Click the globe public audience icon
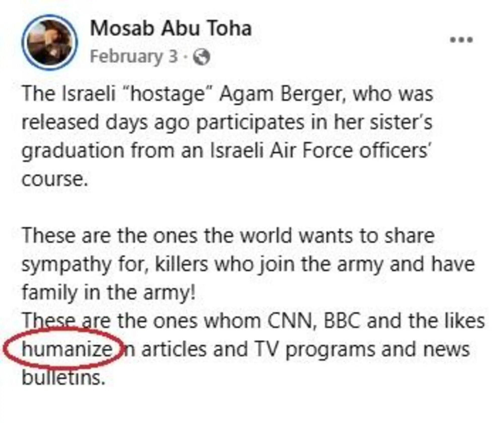This screenshot has width=504, height=423. (201, 57)
